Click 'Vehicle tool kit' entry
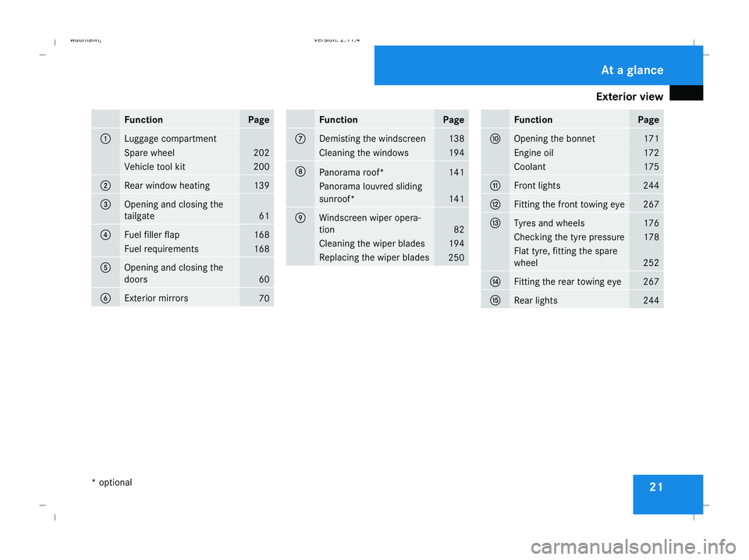749x560 pixels. [154, 167]
